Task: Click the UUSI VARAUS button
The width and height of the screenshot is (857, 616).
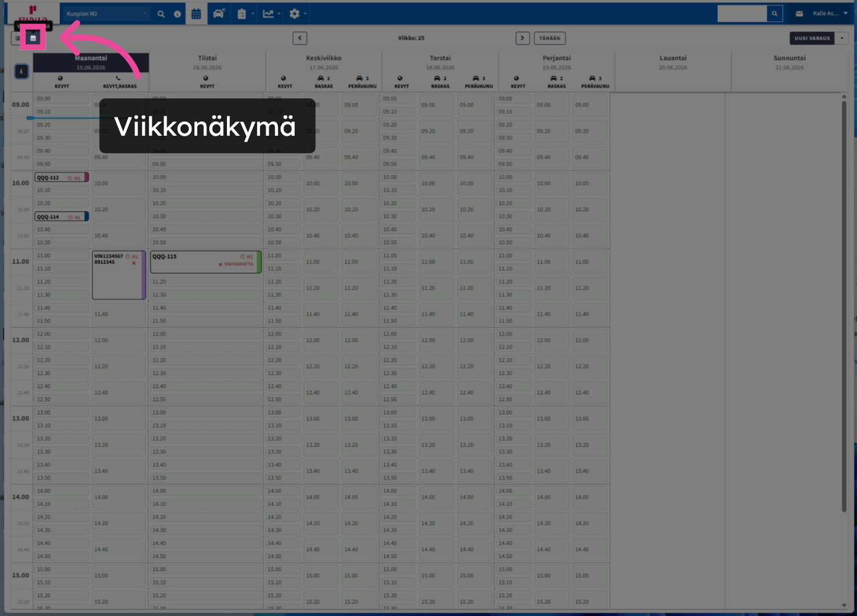Action: coord(812,38)
